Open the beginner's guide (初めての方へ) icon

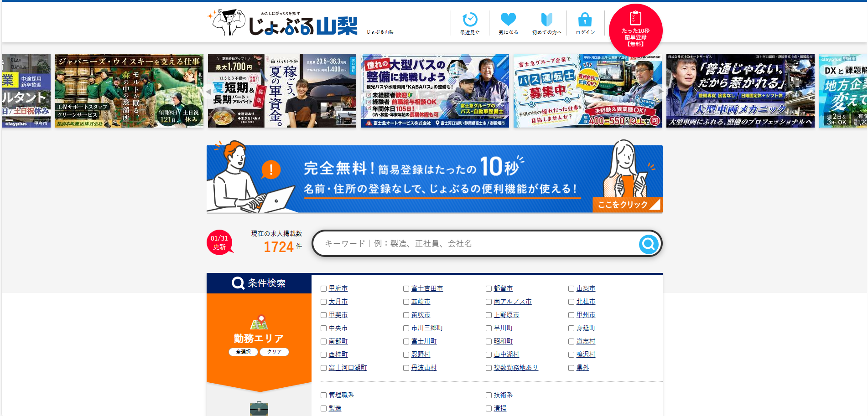pyautogui.click(x=546, y=20)
